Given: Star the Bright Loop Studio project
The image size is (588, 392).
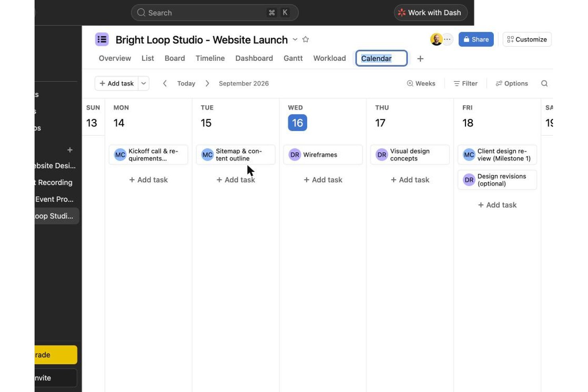Looking at the screenshot, I should (306, 39).
